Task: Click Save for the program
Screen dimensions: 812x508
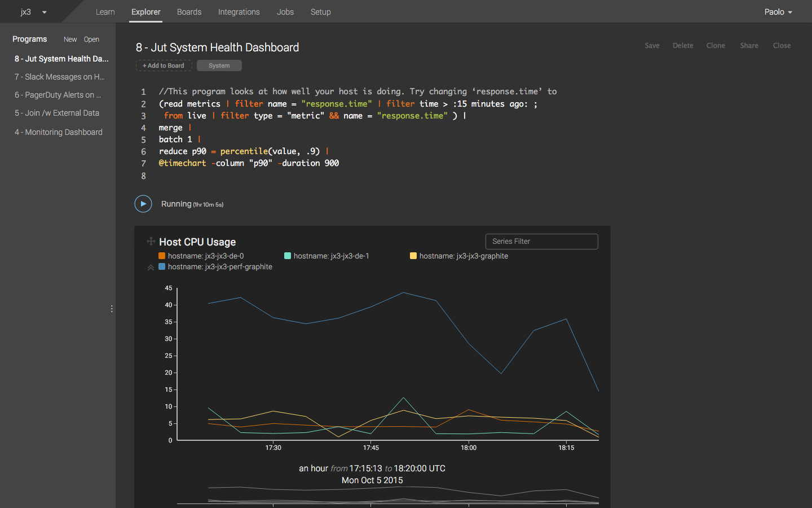Action: (x=652, y=46)
